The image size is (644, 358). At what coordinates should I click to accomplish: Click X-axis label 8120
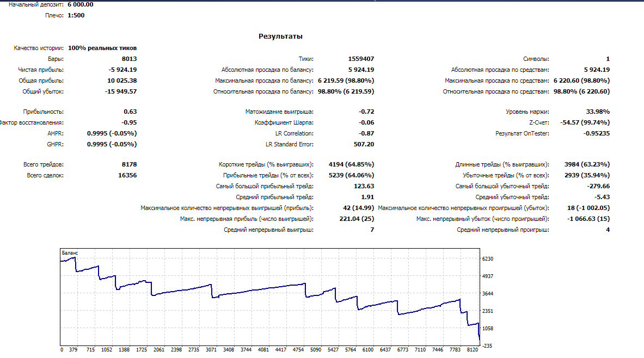click(x=473, y=350)
